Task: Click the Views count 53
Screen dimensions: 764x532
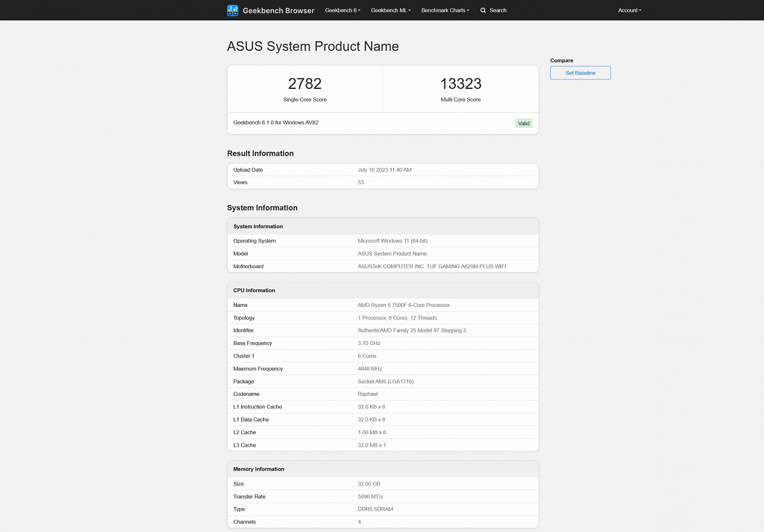Action: pos(361,183)
